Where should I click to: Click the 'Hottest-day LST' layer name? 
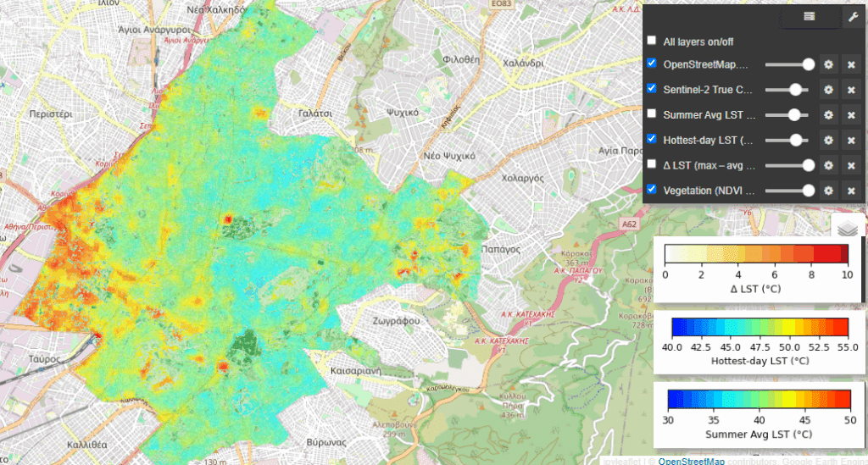click(x=708, y=141)
